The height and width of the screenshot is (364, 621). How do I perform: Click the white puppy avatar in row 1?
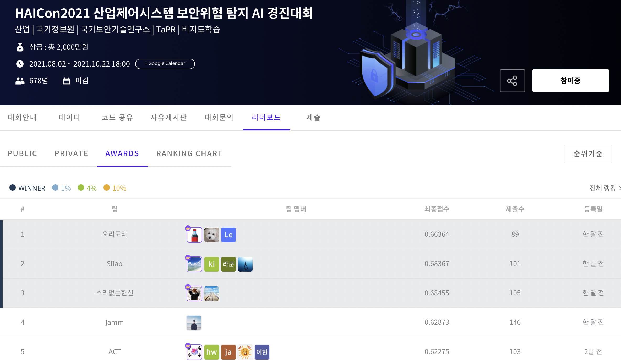(211, 235)
